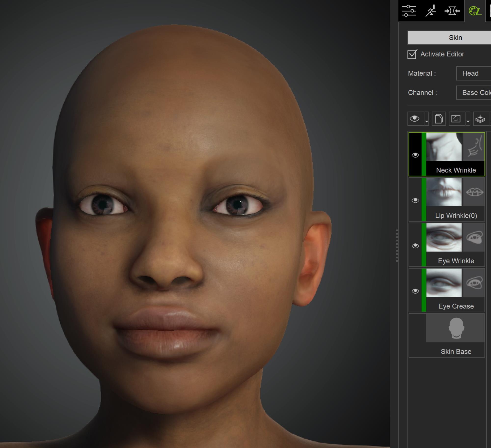The width and height of the screenshot is (491, 448).
Task: Click the Eye Crease label
Action: 456,306
